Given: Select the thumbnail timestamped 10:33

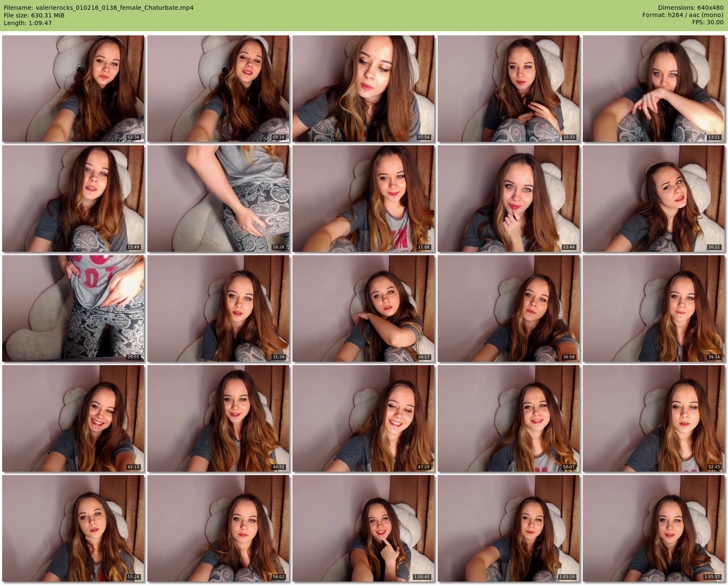Looking at the screenshot, I should point(508,89).
